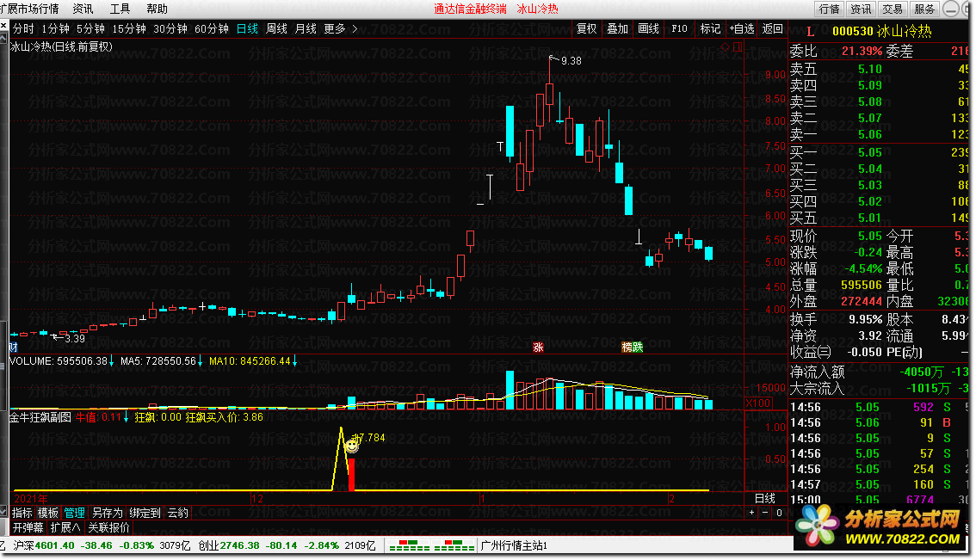This screenshot has height=560, width=976.
Task: Expand the 扩展∧ panel
Action: tap(65, 527)
